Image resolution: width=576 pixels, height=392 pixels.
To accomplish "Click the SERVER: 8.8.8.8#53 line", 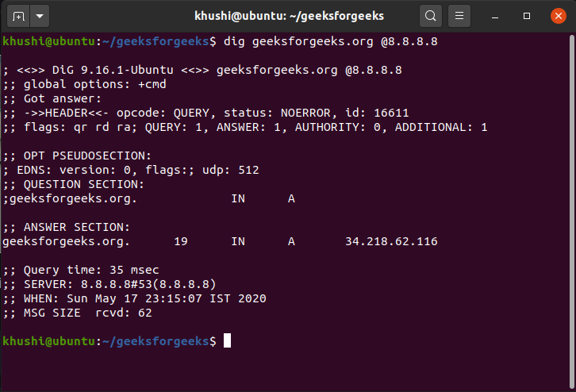I will tap(109, 284).
